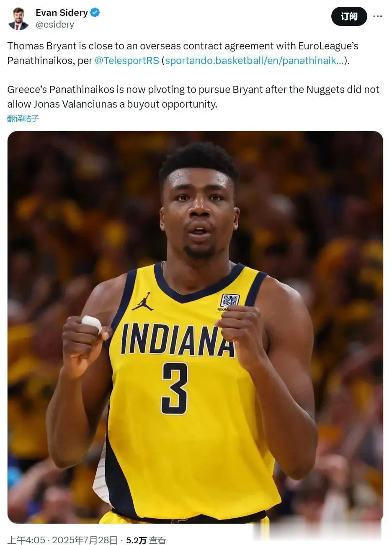Click the @esidery handle

coord(55,25)
